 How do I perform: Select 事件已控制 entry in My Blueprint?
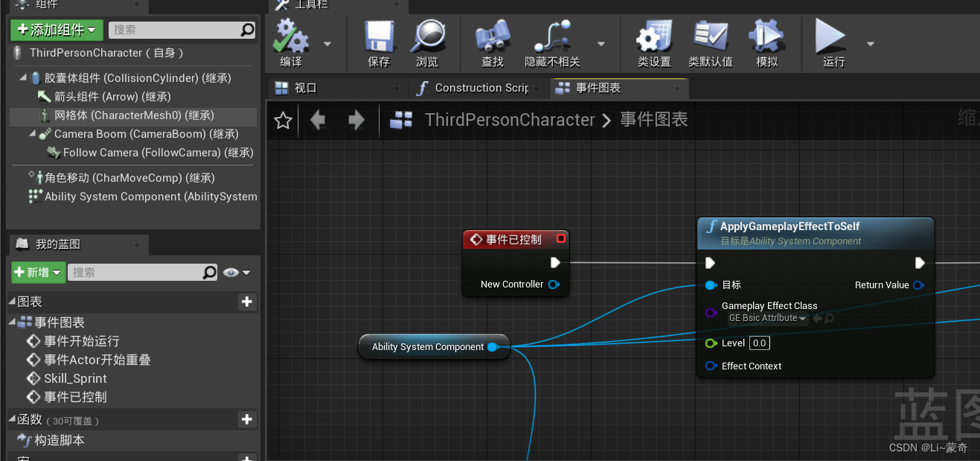click(75, 397)
